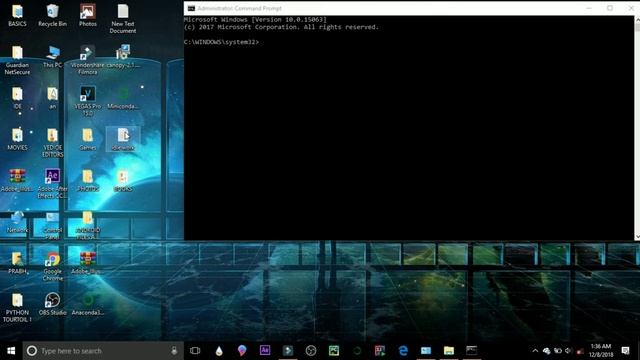Viewport: 640px width, 360px height.
Task: Show hidden system tray icons
Action: coord(535,351)
